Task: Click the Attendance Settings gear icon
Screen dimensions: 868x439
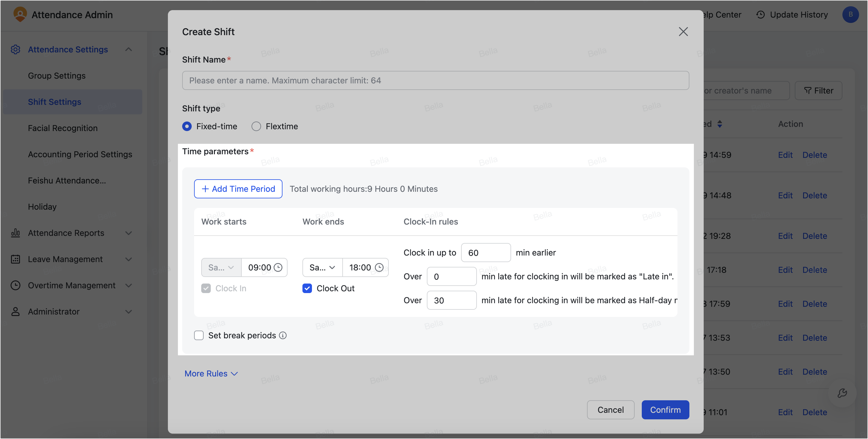Action: (15, 49)
